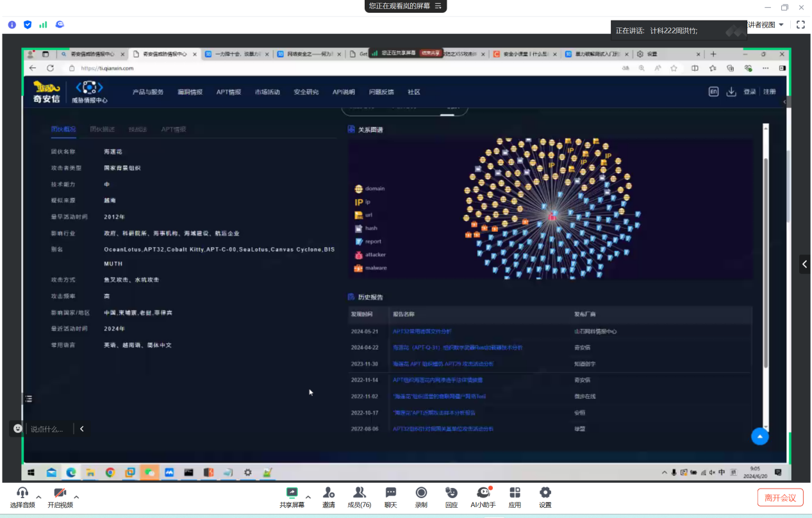Open the Apps (应用) icon
The height and width of the screenshot is (518, 812).
coord(515,497)
